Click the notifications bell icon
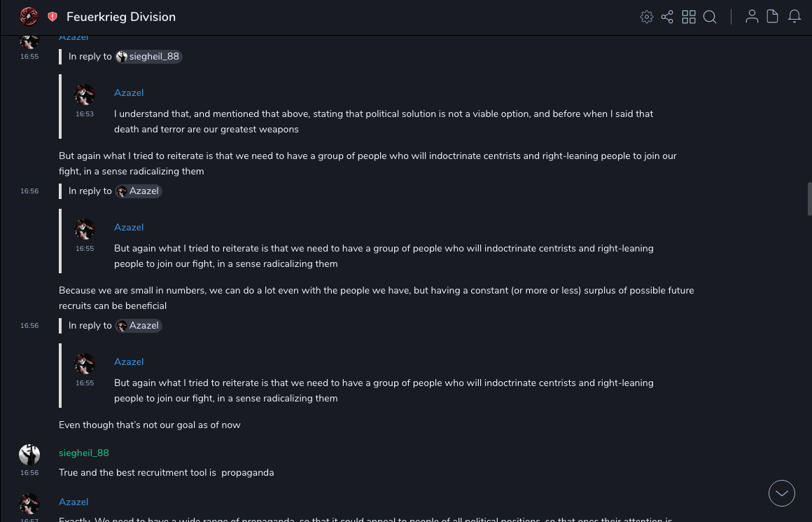The width and height of the screenshot is (812, 522). (794, 17)
